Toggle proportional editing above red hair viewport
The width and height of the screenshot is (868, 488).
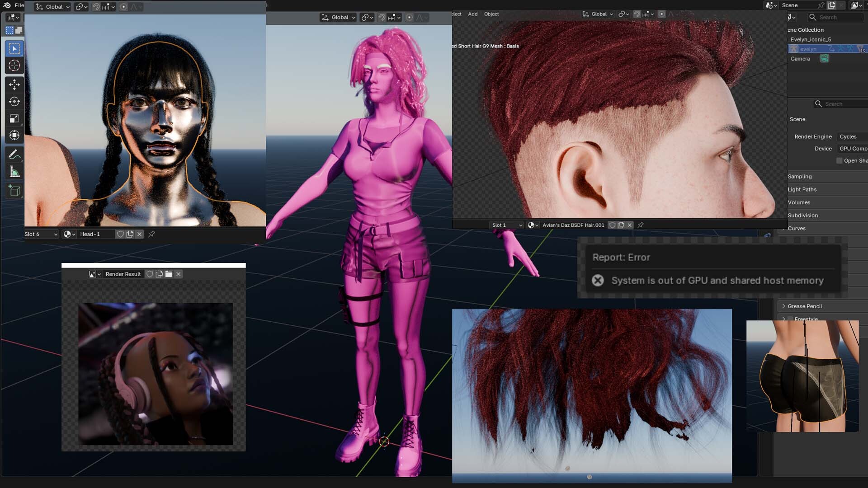tap(661, 14)
